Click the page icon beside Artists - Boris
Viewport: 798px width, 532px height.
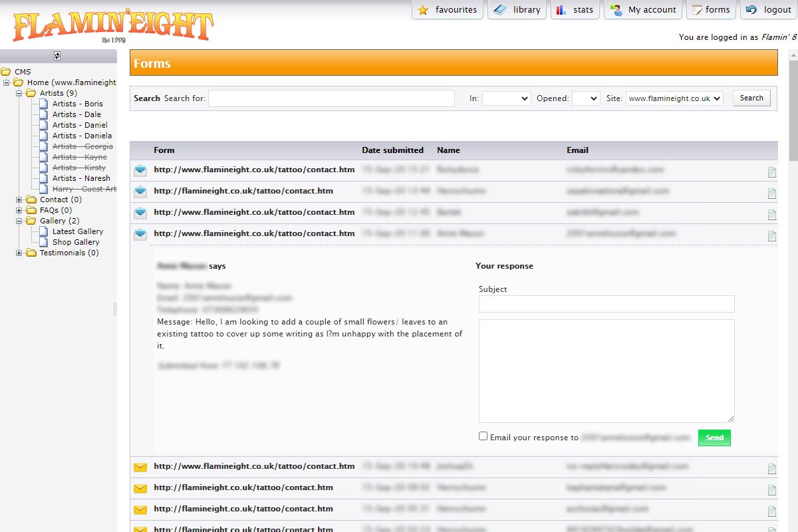(44, 104)
